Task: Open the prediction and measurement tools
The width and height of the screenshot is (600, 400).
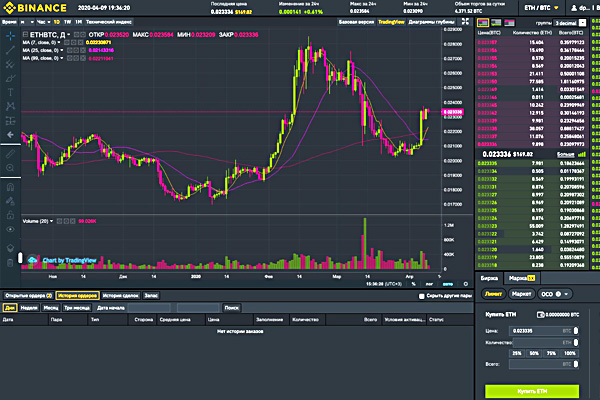Action: coord(10,121)
